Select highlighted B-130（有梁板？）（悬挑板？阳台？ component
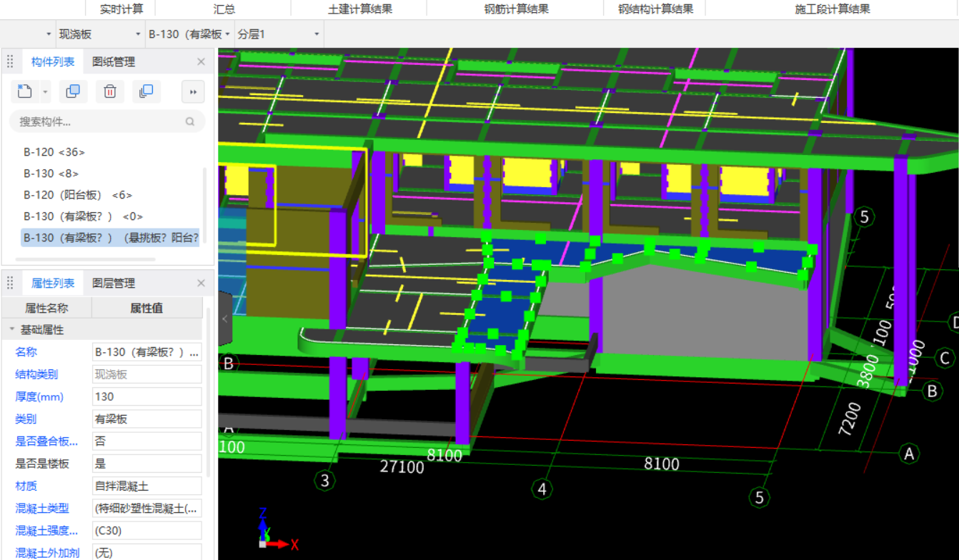This screenshot has width=959, height=560. (110, 238)
